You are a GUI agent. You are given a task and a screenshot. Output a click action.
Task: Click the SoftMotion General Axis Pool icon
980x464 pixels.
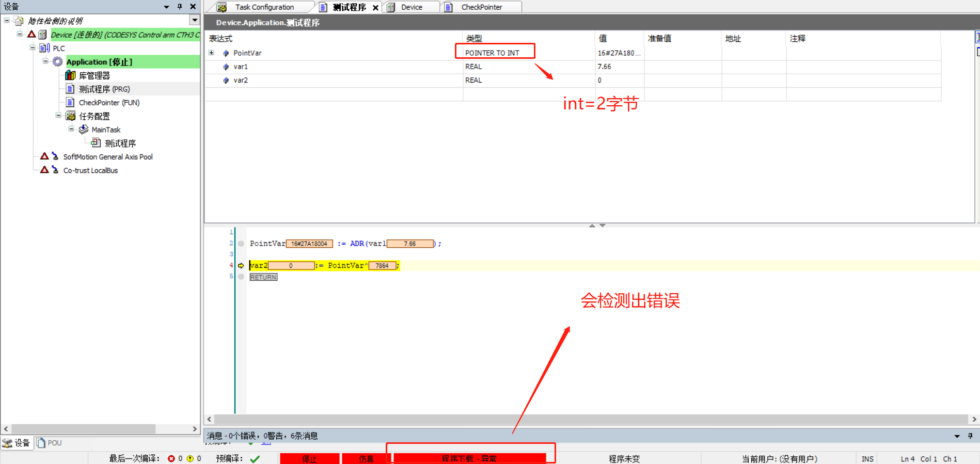pos(55,156)
